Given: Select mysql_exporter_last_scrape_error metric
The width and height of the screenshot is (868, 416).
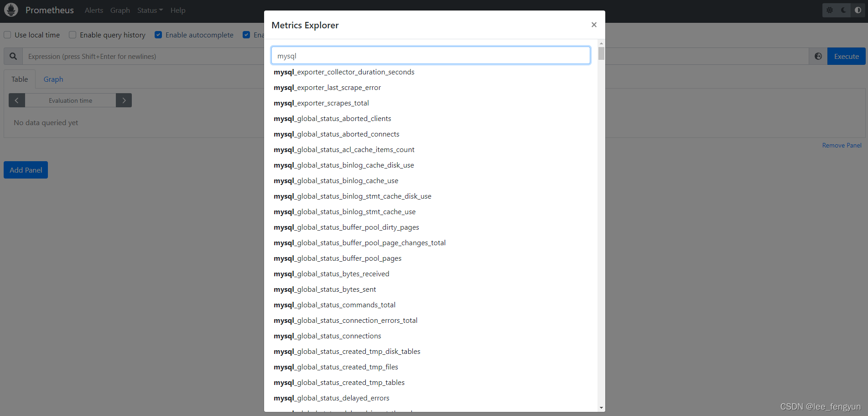Looking at the screenshot, I should click(x=327, y=88).
